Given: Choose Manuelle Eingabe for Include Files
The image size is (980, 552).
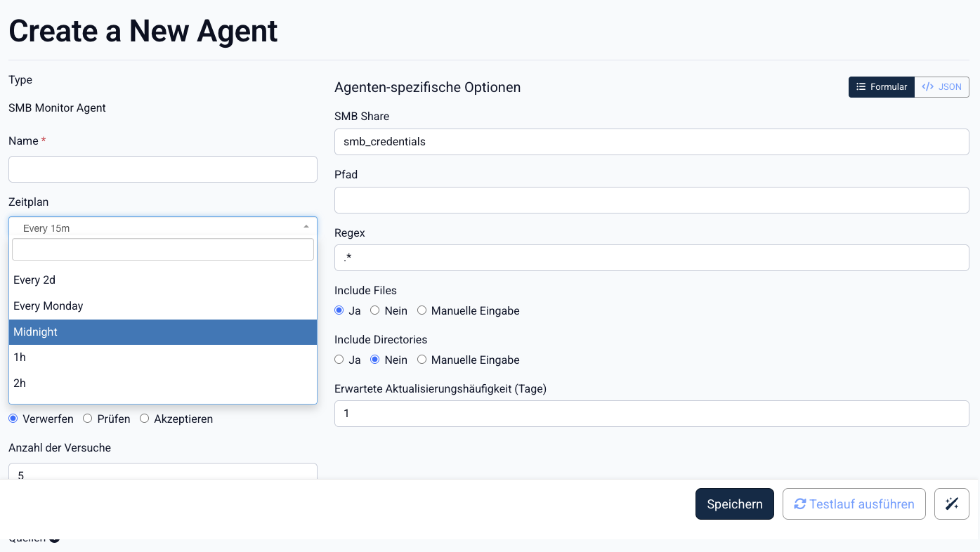Looking at the screenshot, I should tap(422, 310).
